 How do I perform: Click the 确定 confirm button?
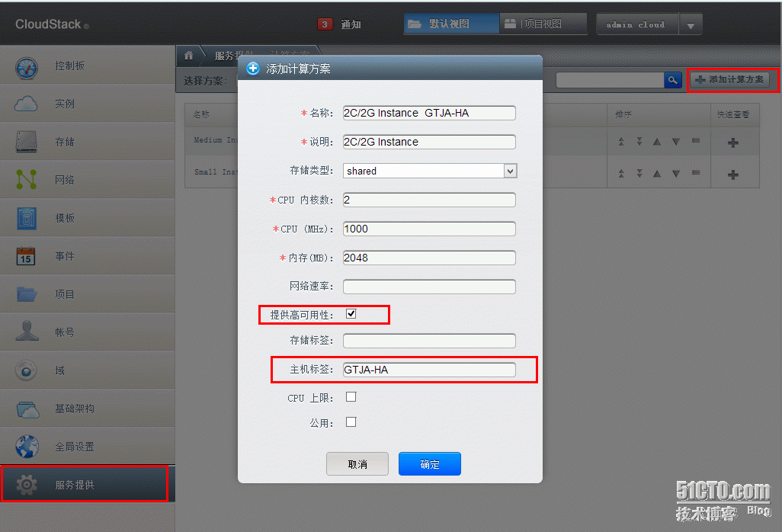(429, 464)
